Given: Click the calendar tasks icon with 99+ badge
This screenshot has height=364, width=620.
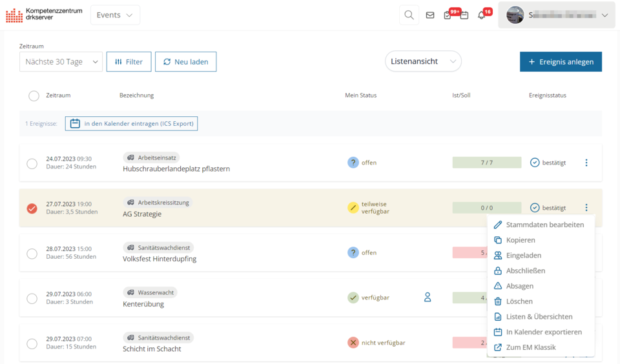Looking at the screenshot, I should pos(455,15).
